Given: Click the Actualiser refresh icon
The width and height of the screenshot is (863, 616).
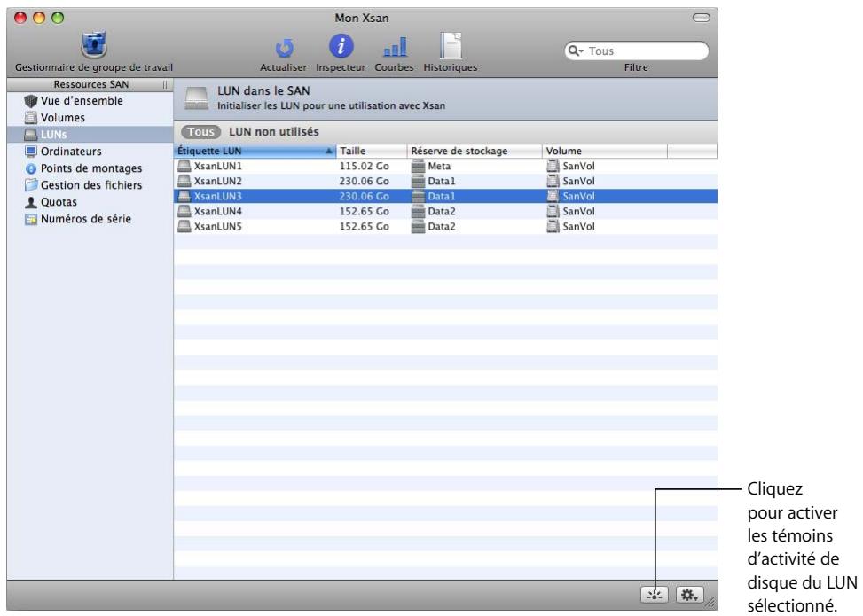Looking at the screenshot, I should tap(284, 48).
